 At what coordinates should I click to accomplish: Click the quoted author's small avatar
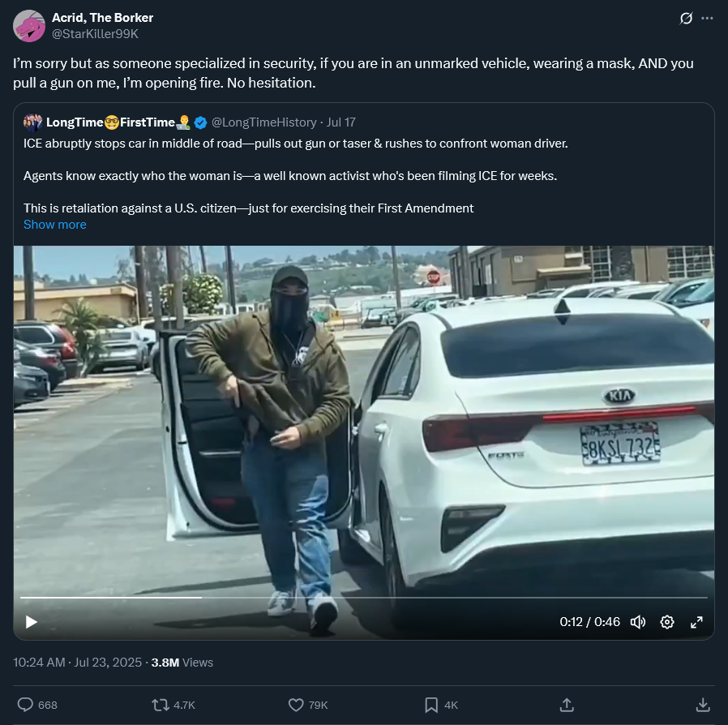point(33,122)
